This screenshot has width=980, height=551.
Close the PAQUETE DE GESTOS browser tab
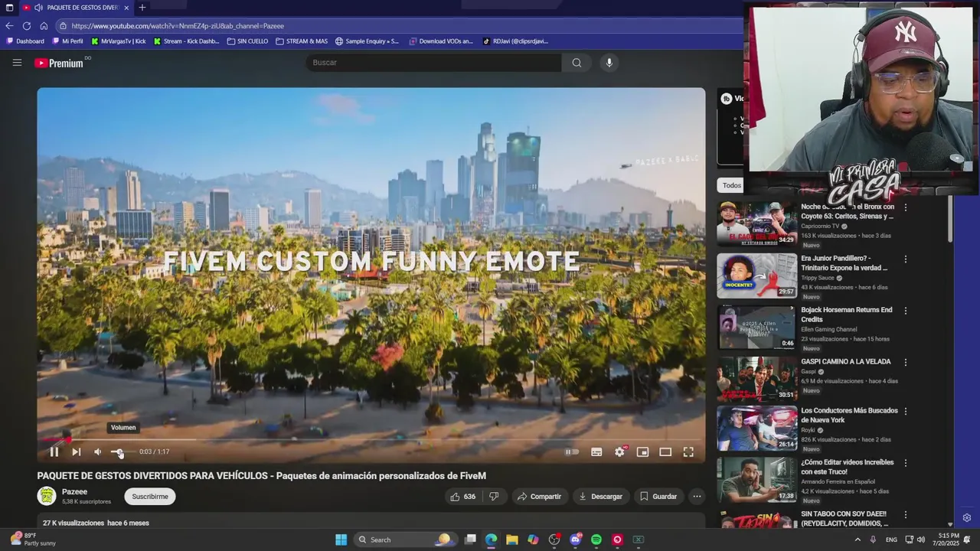[126, 8]
